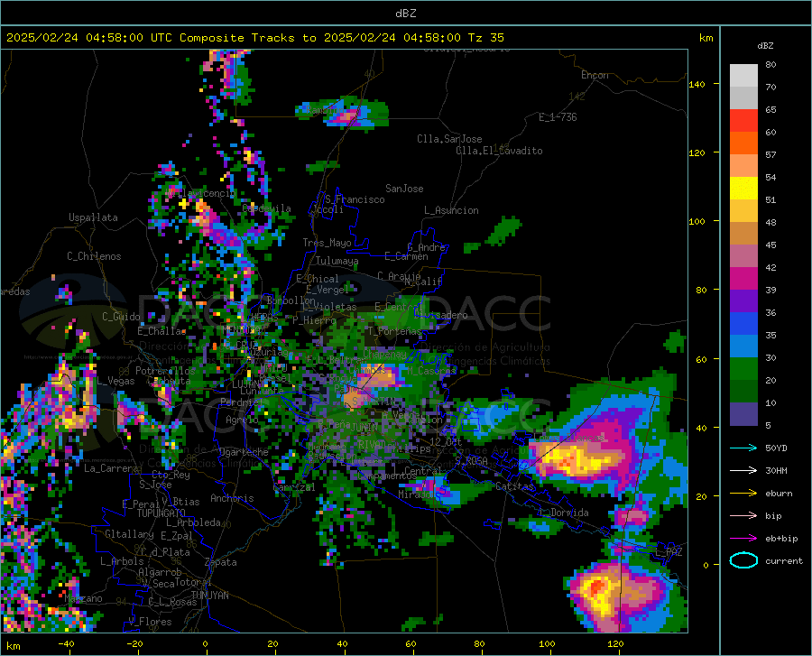Click the -40 km horizontal axis tick
812x656 pixels.
pyautogui.click(x=66, y=643)
